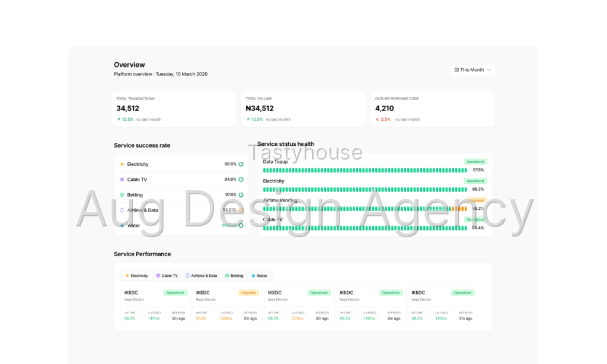The image size is (607, 364).
Task: Click the 12.5% change under Total Transactions
Action: (x=127, y=119)
